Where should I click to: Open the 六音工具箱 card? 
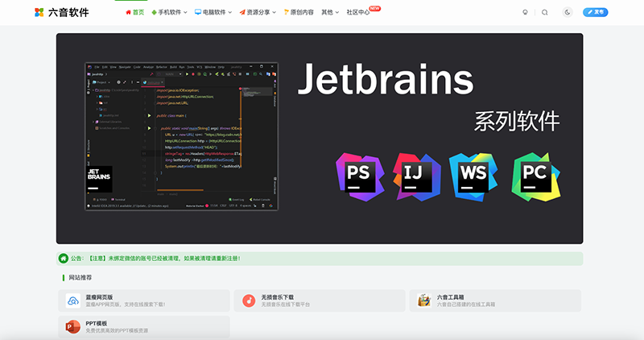tap(495, 301)
